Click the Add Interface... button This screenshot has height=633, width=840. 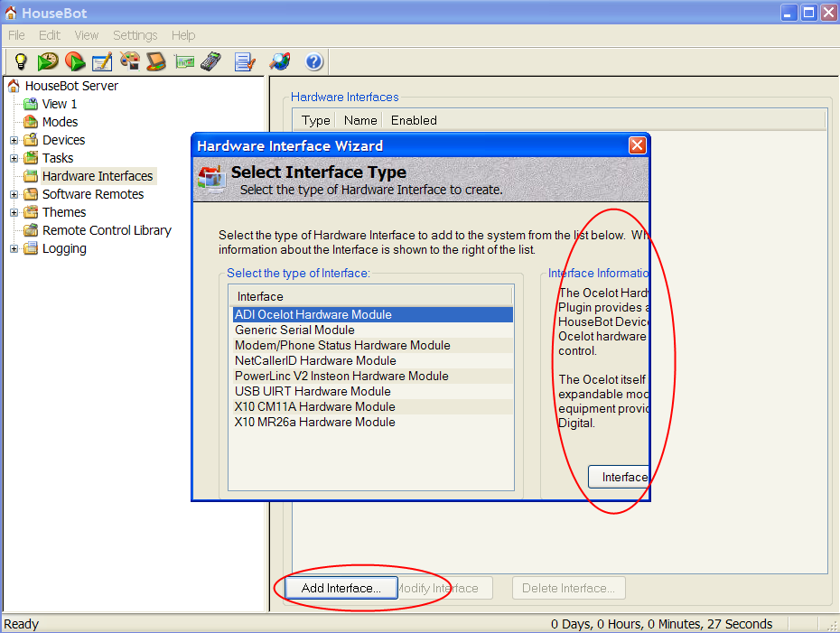click(x=341, y=588)
